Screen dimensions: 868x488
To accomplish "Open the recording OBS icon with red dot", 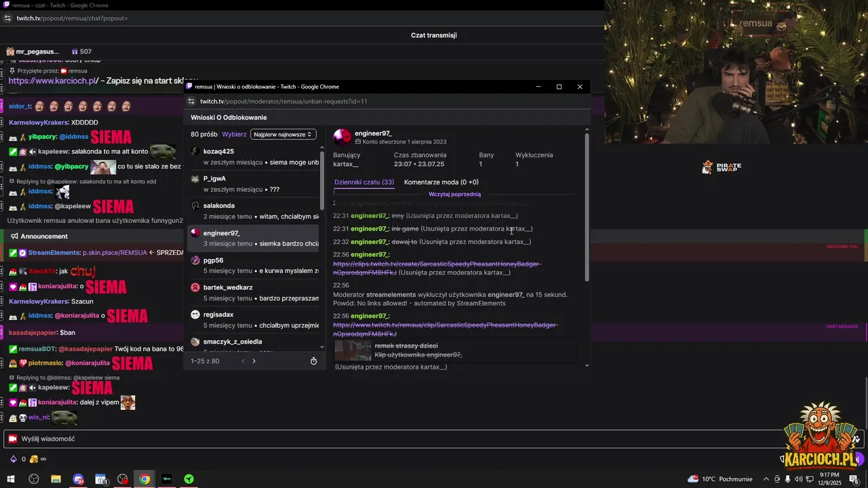I will pos(123,479).
